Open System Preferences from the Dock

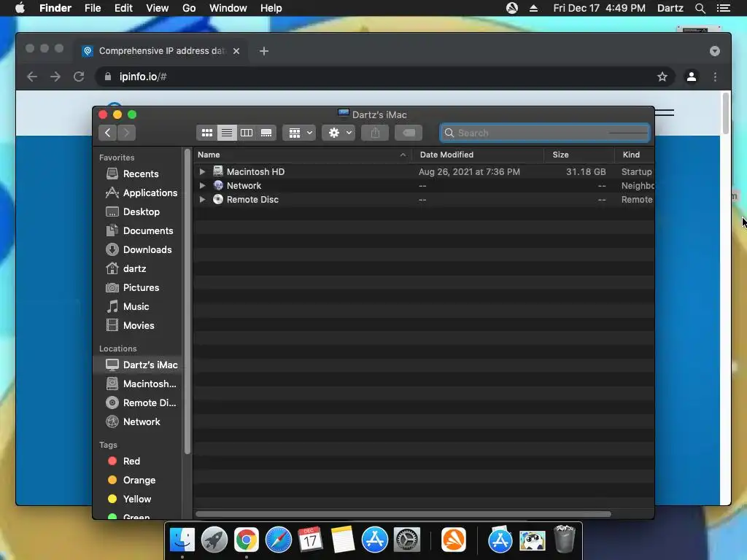[407, 540]
